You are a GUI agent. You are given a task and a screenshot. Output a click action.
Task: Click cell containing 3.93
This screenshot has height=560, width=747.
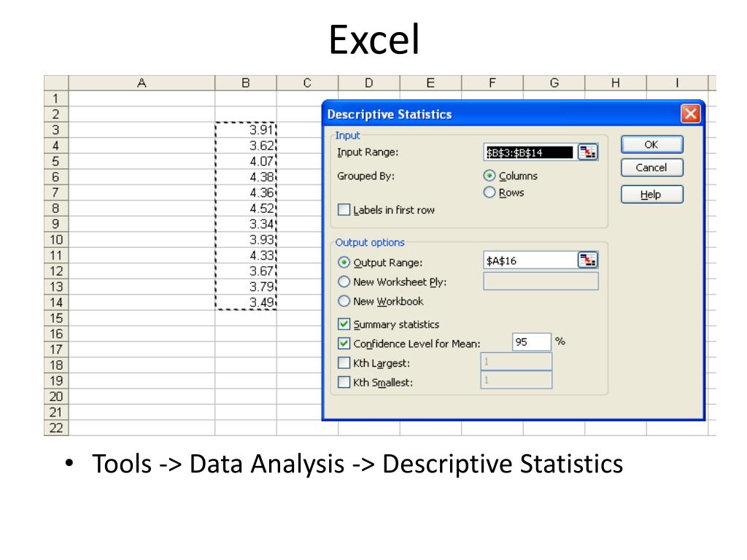(x=246, y=240)
